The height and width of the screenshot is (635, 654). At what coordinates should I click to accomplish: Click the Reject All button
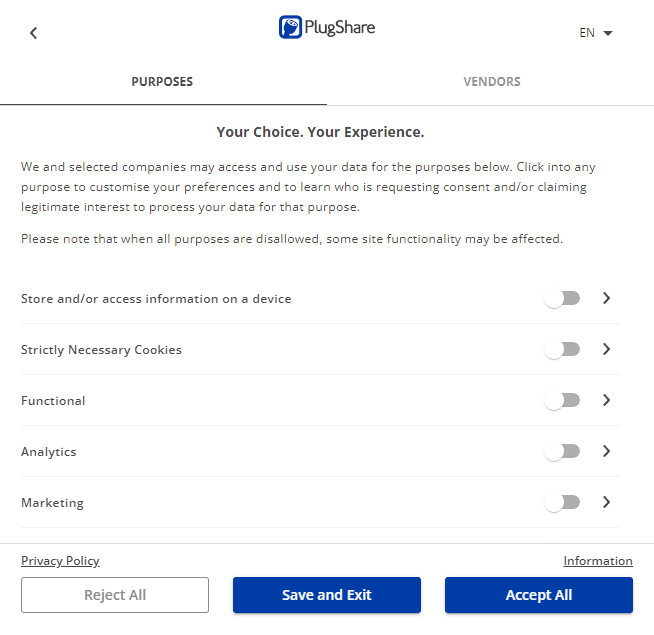[115, 595]
